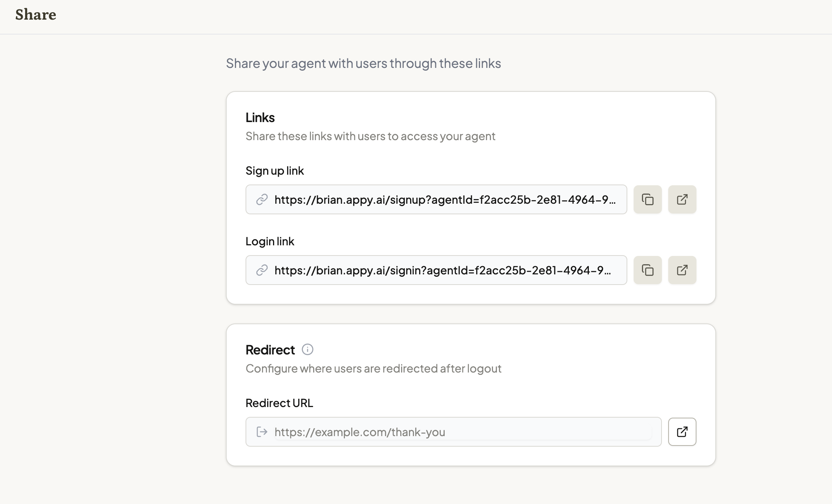Copy the login link

pyautogui.click(x=647, y=270)
